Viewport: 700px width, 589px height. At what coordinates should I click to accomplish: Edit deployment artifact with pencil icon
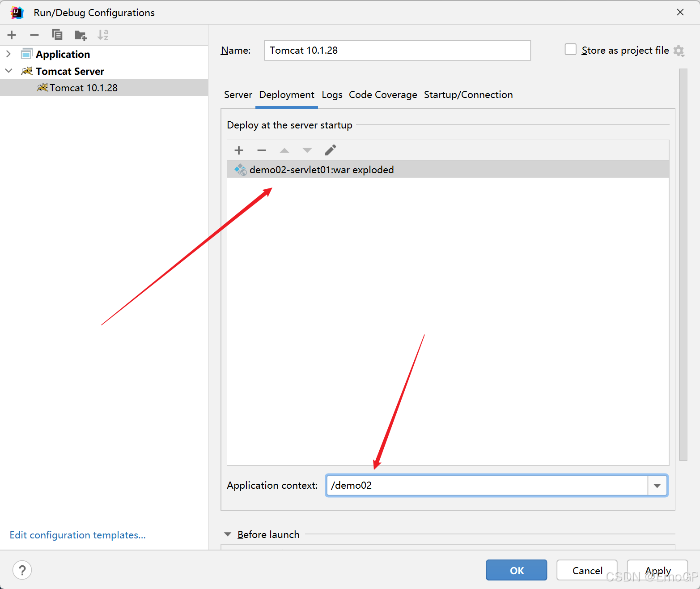pos(331,150)
